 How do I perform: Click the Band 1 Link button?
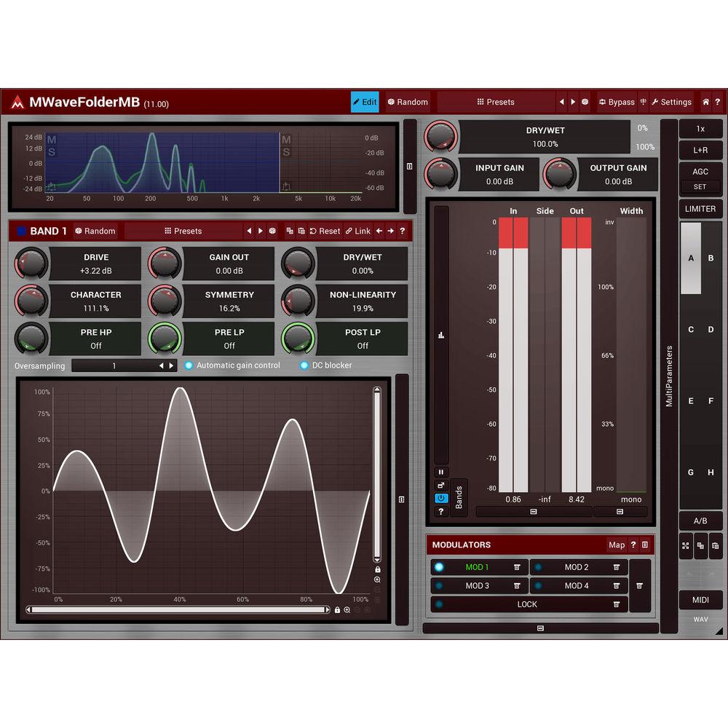pyautogui.click(x=357, y=231)
